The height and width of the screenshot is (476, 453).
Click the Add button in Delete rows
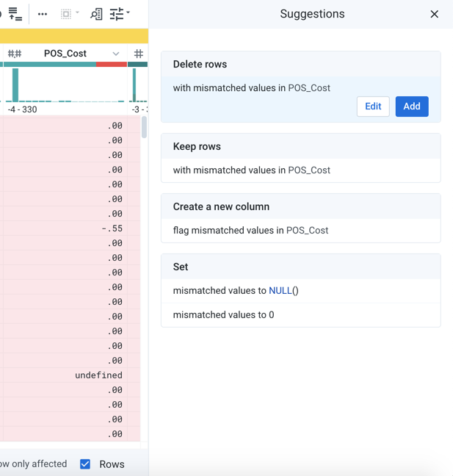412,107
